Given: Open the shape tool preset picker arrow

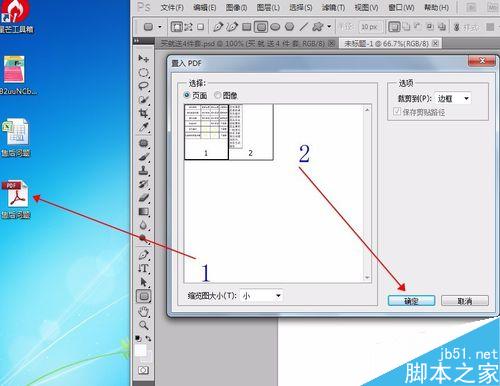Looking at the screenshot, I should click(160, 27).
